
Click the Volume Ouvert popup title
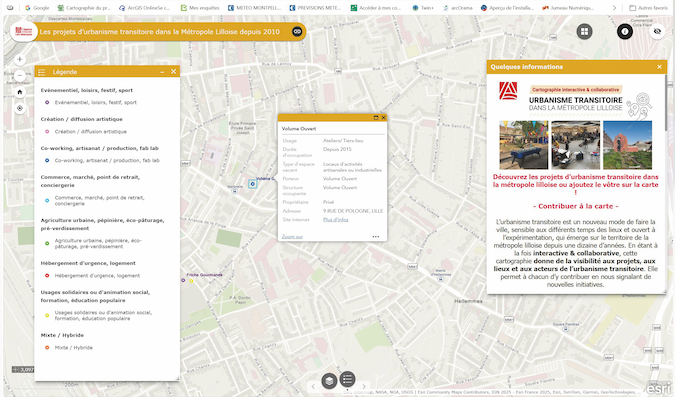tap(299, 129)
